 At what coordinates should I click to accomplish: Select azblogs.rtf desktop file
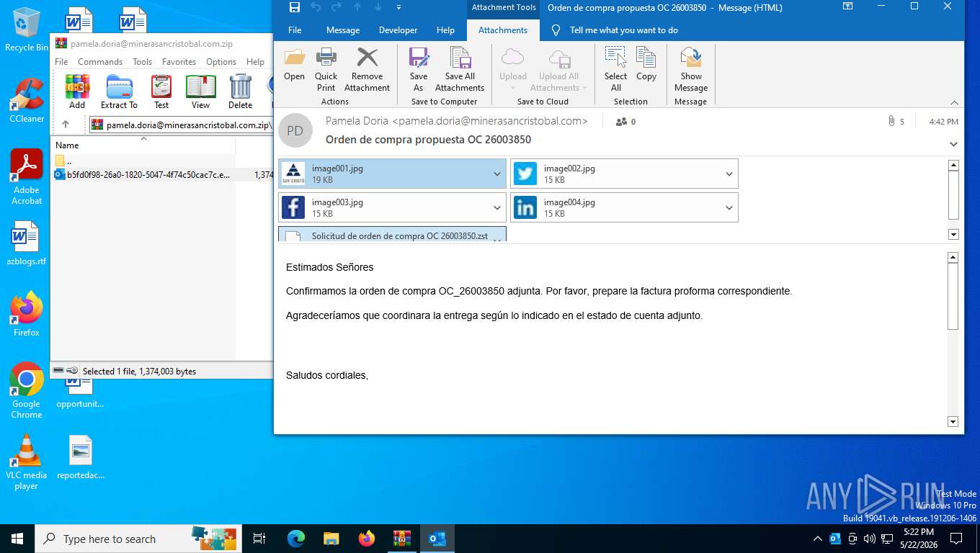[x=27, y=243]
